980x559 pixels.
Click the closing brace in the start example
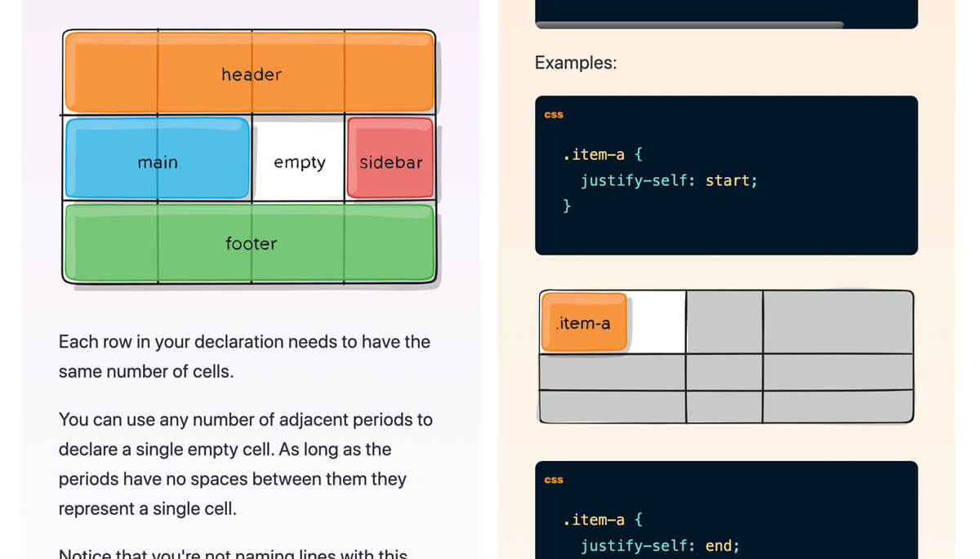click(x=565, y=206)
